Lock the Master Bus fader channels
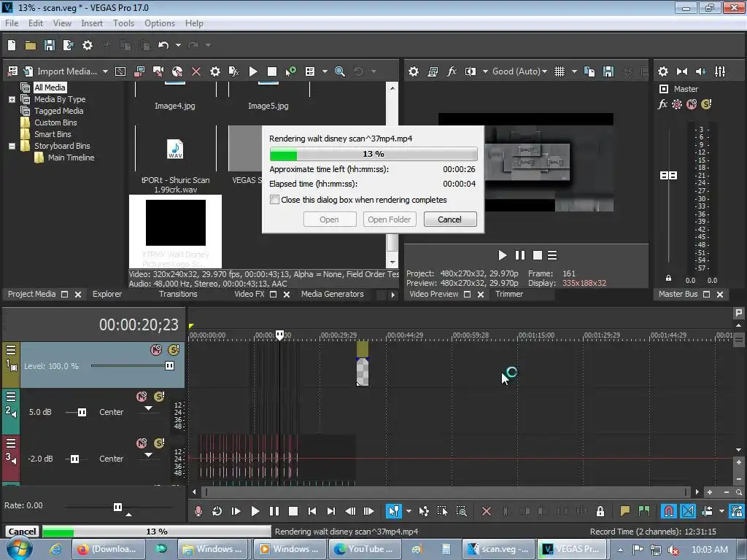The width and height of the screenshot is (747, 560). pos(668,278)
